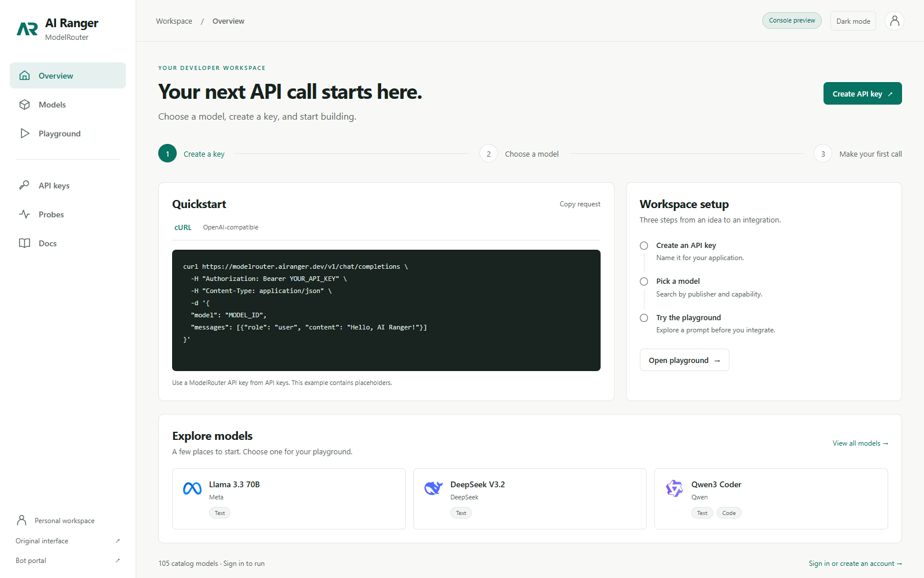Click the curl code block

point(386,310)
